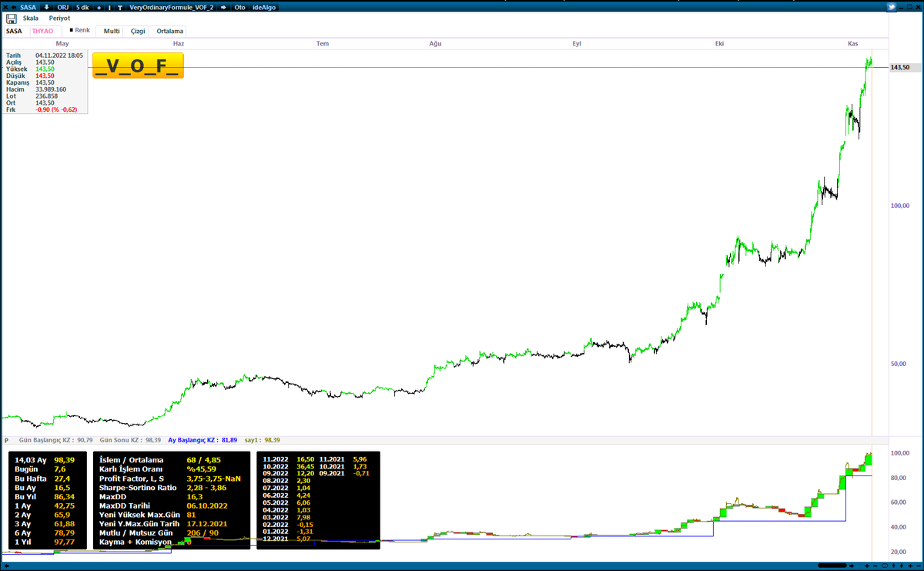Click the save (disk) icon below the title bar
Image resolution: width=924 pixels, height=571 pixels.
coord(12,18)
